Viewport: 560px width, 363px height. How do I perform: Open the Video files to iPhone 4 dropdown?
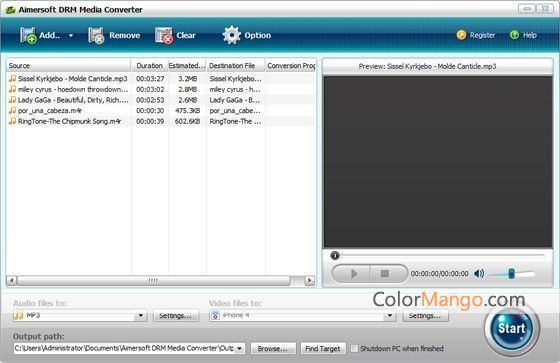[390, 315]
